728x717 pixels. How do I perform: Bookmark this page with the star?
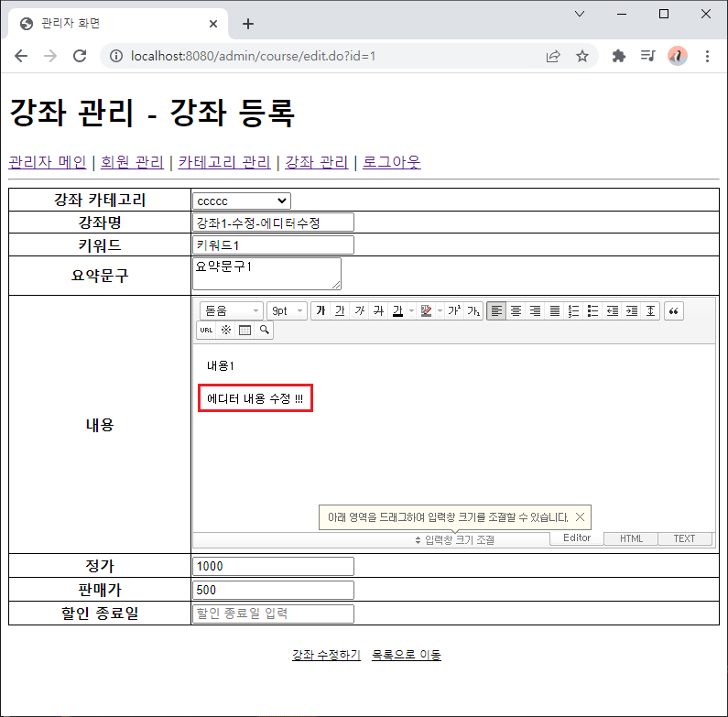[x=582, y=56]
